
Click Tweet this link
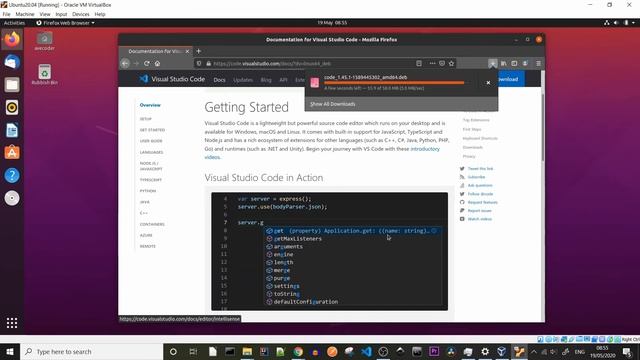[480, 169]
